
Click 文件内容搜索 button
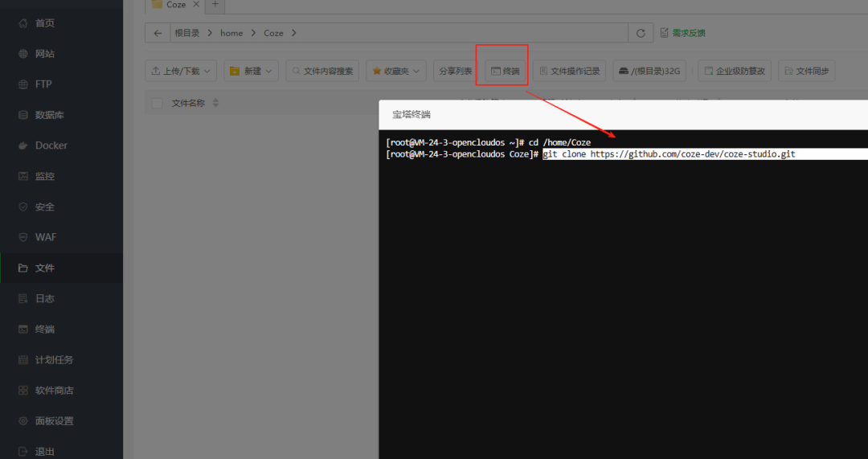(322, 71)
